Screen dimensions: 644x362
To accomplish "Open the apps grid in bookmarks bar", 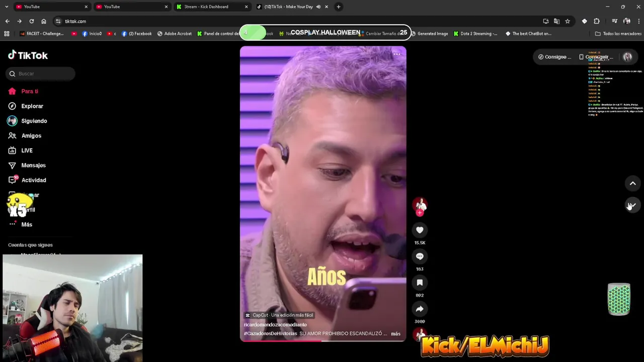I will pos(7,34).
